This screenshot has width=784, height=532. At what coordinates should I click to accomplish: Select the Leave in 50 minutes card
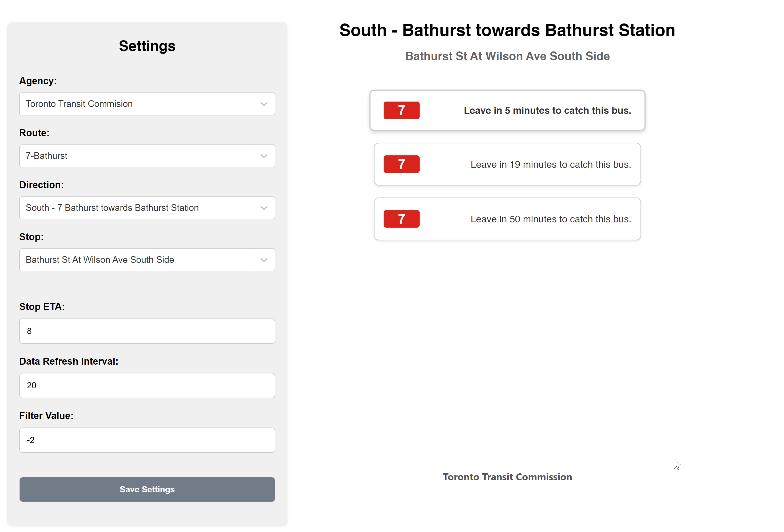(550, 219)
